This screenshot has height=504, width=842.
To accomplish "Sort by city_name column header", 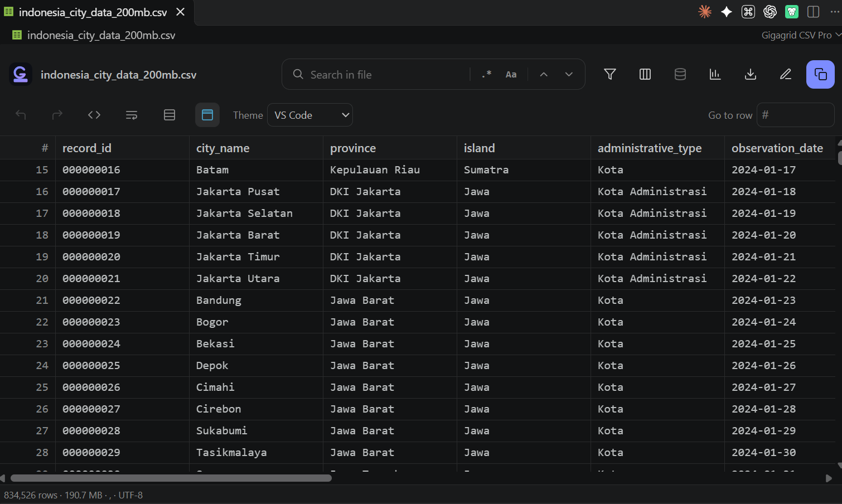I will pyautogui.click(x=256, y=148).
